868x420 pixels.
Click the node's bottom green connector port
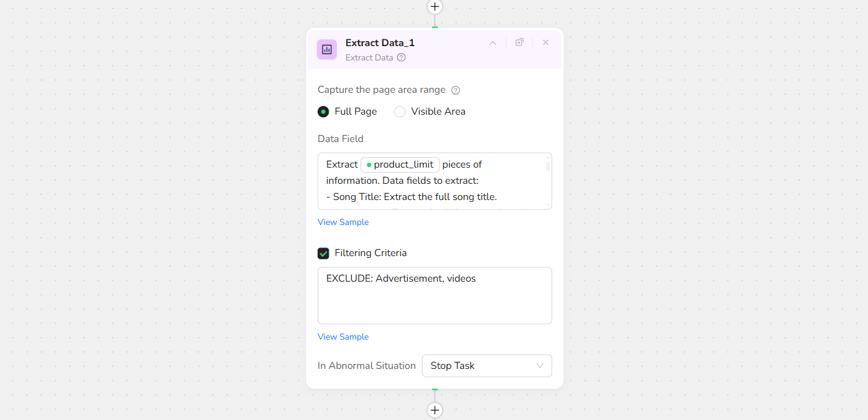click(435, 389)
